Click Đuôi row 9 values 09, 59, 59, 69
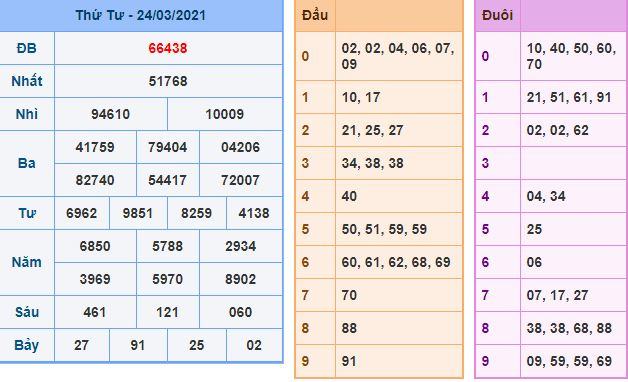 [x=569, y=361]
